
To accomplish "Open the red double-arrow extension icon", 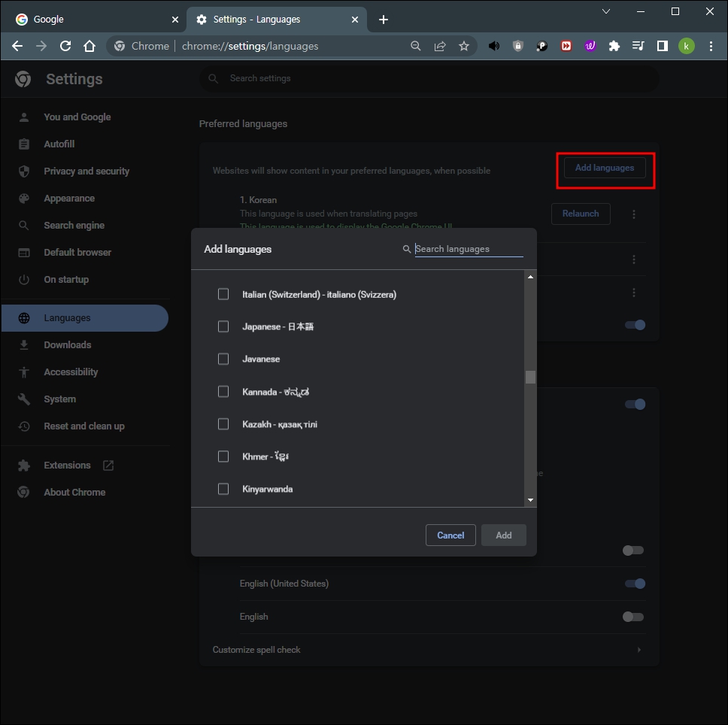I will click(x=566, y=46).
